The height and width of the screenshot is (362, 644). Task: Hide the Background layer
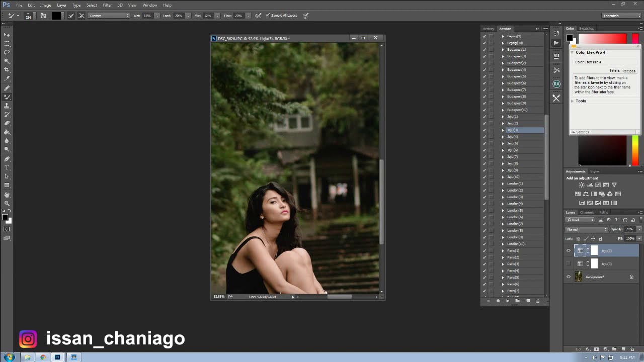(x=569, y=277)
